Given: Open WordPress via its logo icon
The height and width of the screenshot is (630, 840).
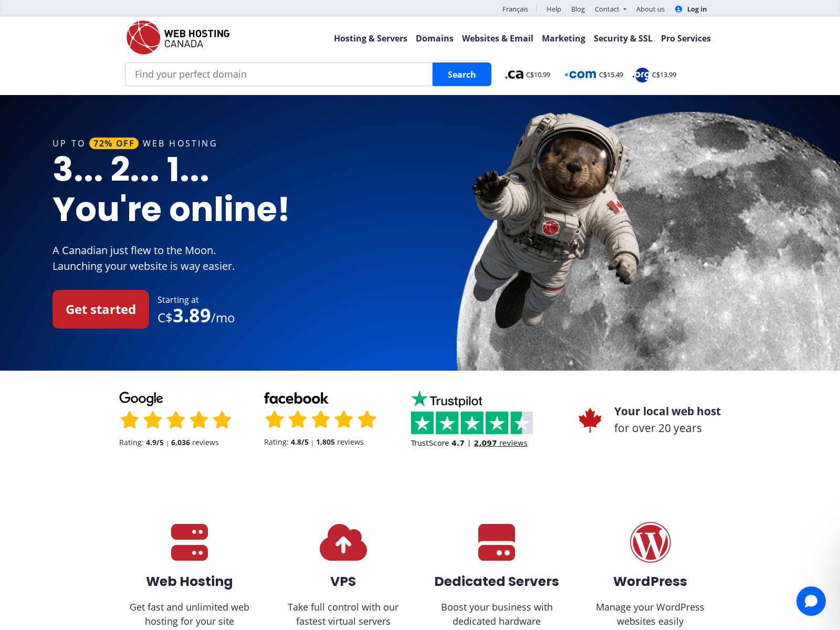Looking at the screenshot, I should pos(650,542).
